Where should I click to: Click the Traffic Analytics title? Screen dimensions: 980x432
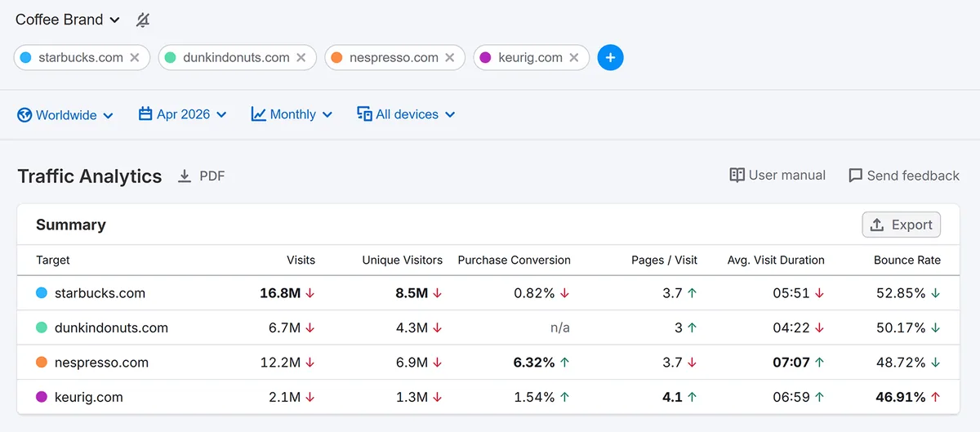coord(90,176)
